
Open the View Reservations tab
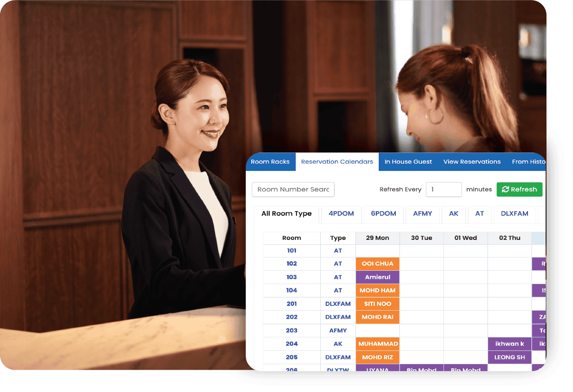point(472,162)
